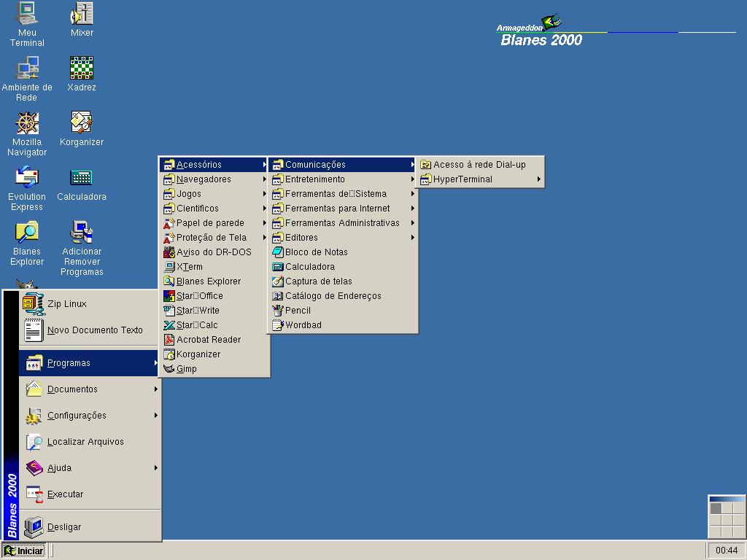Viewport: 747px width, 560px height.
Task: Open Evolution Express desktop icon
Action: [x=27, y=188]
